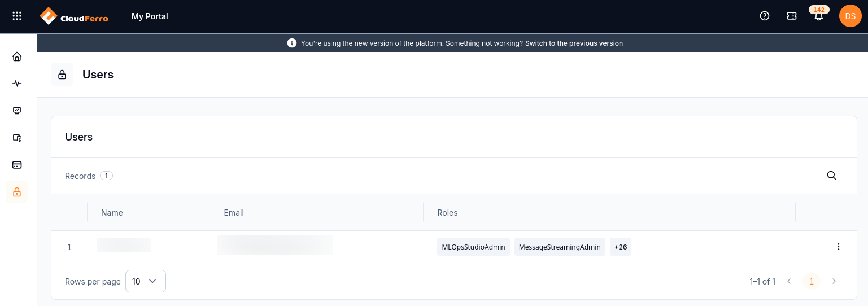Select the lock access sidebar icon
868x306 pixels.
[x=17, y=192]
